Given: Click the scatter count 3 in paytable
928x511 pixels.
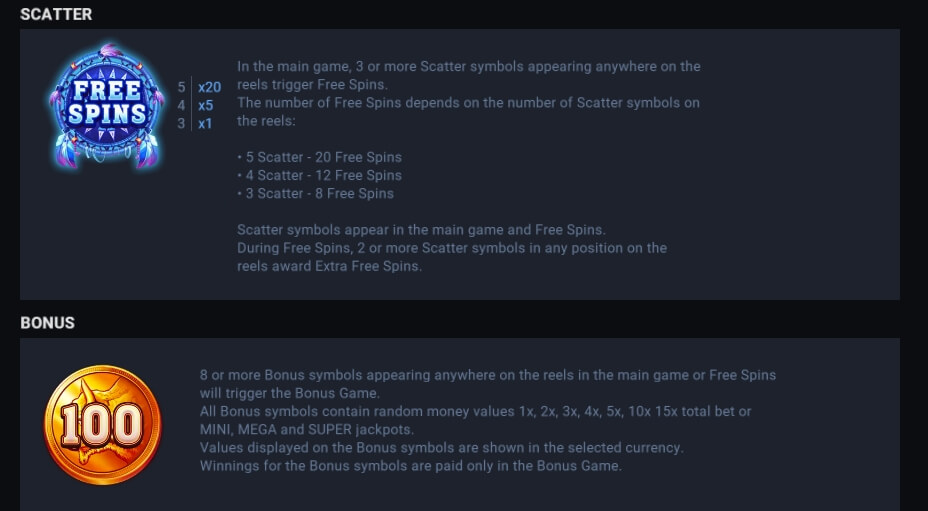Looking at the screenshot, I should tap(181, 123).
